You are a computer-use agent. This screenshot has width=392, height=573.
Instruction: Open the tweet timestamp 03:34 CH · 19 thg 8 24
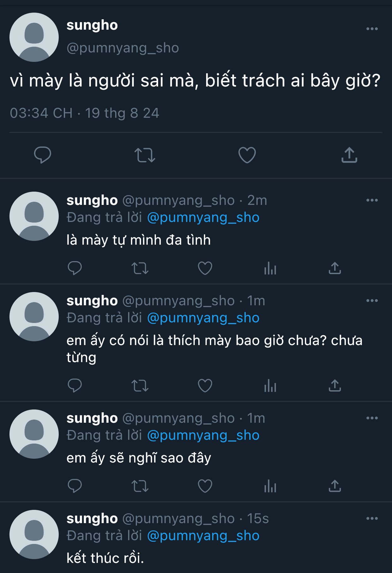pyautogui.click(x=85, y=113)
